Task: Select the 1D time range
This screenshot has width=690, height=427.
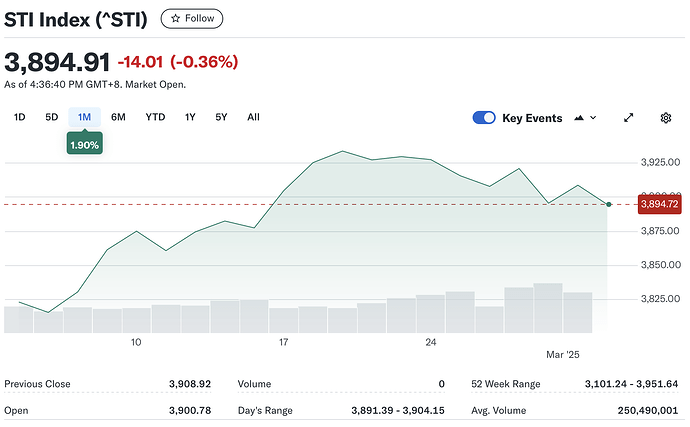Action: click(19, 117)
